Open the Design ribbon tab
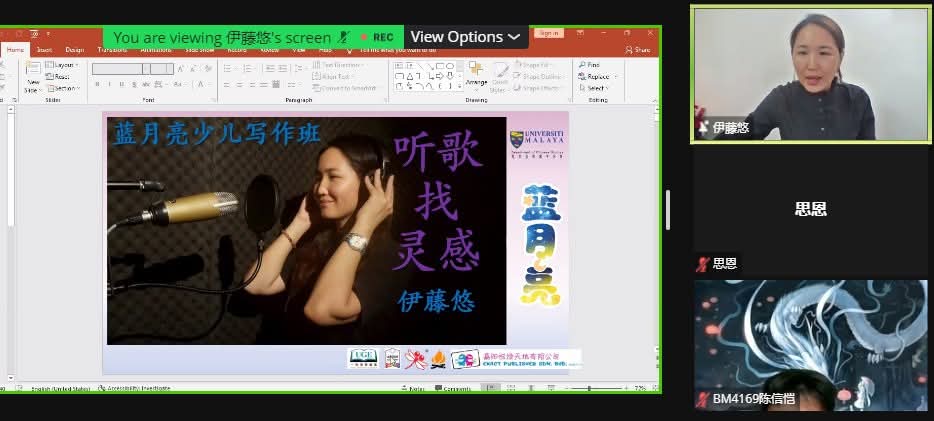934x421 pixels. pos(74,50)
